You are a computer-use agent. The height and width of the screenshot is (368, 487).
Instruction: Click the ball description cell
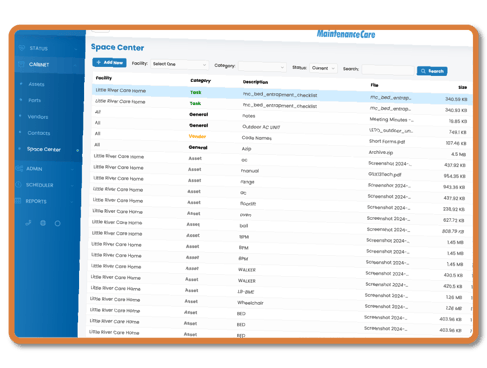[244, 226]
